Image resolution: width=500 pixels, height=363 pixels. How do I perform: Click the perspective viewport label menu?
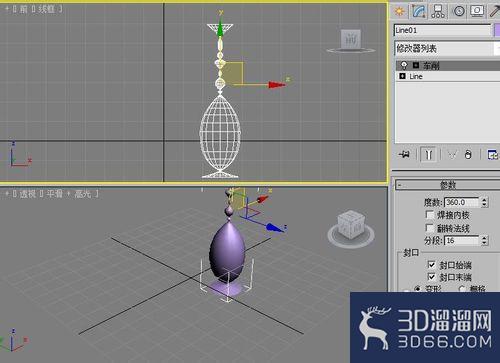[x=52, y=194]
